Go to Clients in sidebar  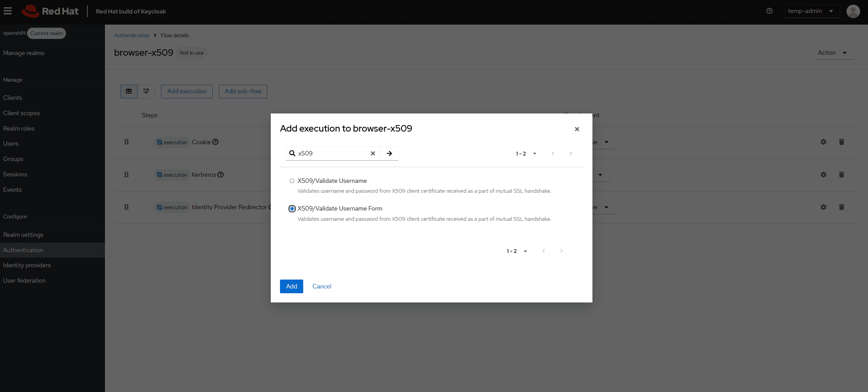(13, 98)
